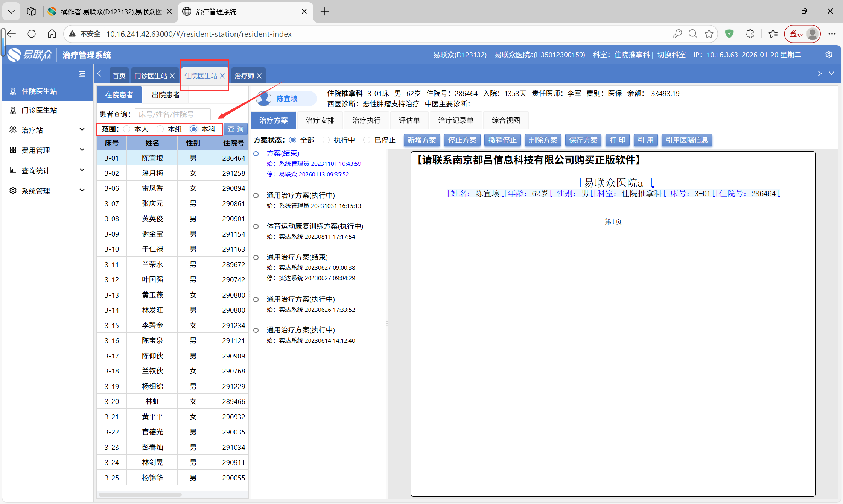Screen dimensions: 843x504
Task: Filter plans by 执行中 status
Action: (x=326, y=140)
